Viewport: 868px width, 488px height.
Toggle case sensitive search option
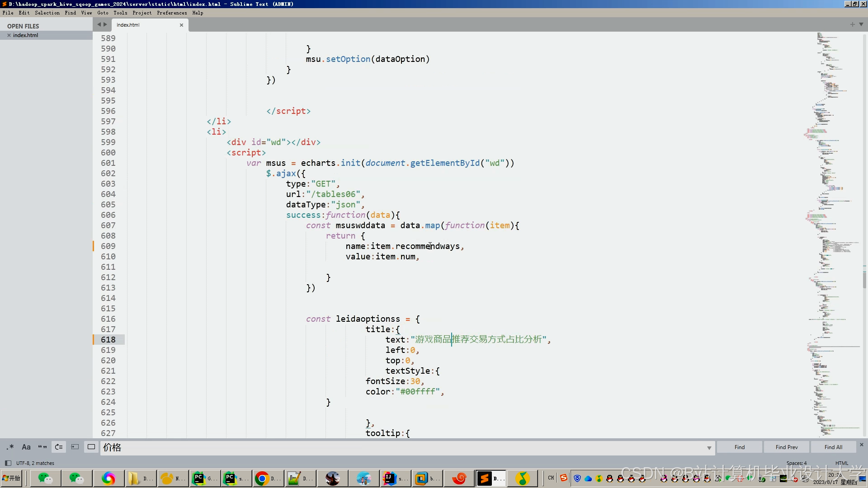(x=26, y=447)
